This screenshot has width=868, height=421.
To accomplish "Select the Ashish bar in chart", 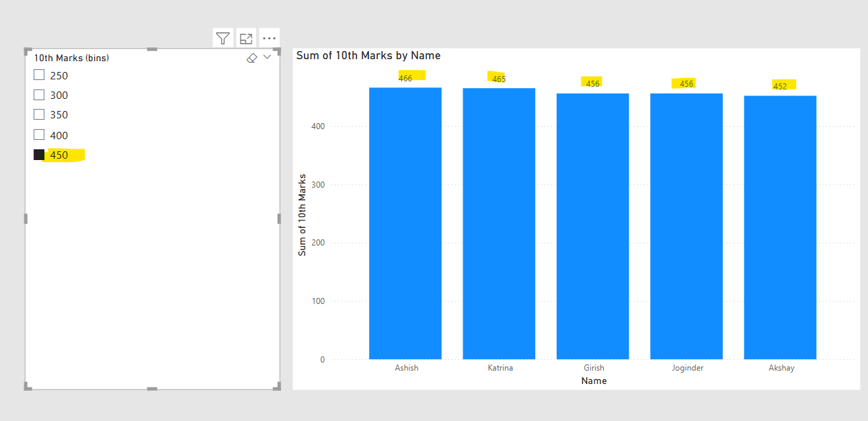I will click(405, 223).
